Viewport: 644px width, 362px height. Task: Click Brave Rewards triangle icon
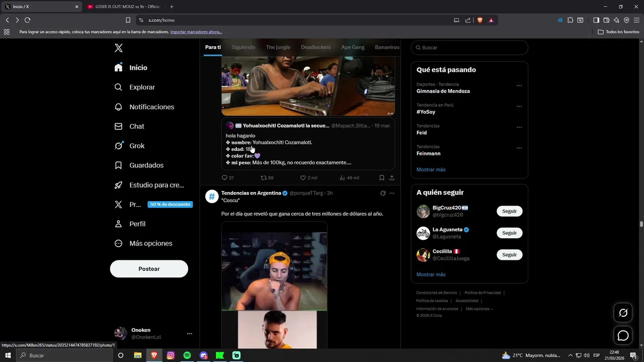click(x=491, y=20)
